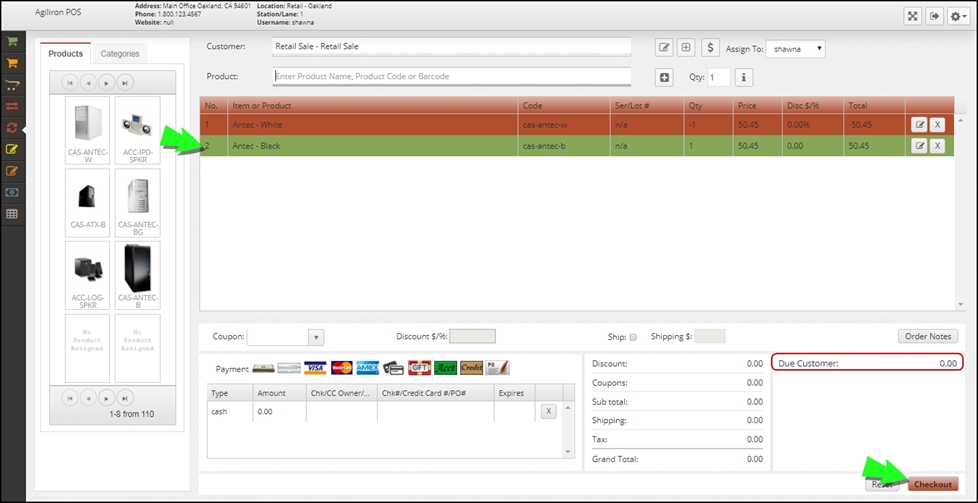The width and height of the screenshot is (978, 503).
Task: Open the Assign To shawna dropdown
Action: [795, 49]
